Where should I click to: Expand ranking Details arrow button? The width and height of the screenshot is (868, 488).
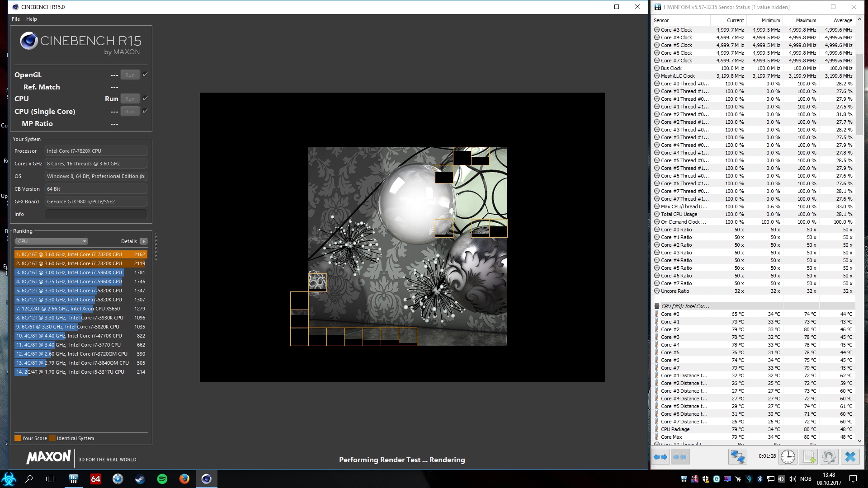coord(144,241)
